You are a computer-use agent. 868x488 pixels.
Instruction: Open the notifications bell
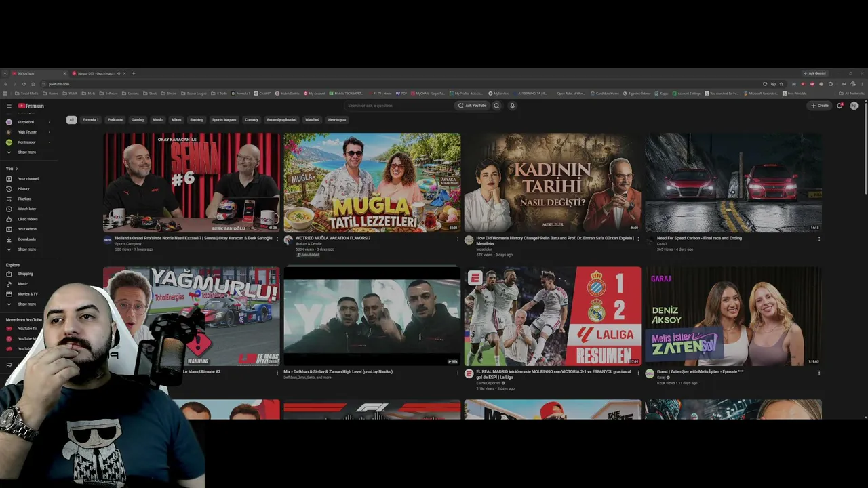tap(840, 106)
